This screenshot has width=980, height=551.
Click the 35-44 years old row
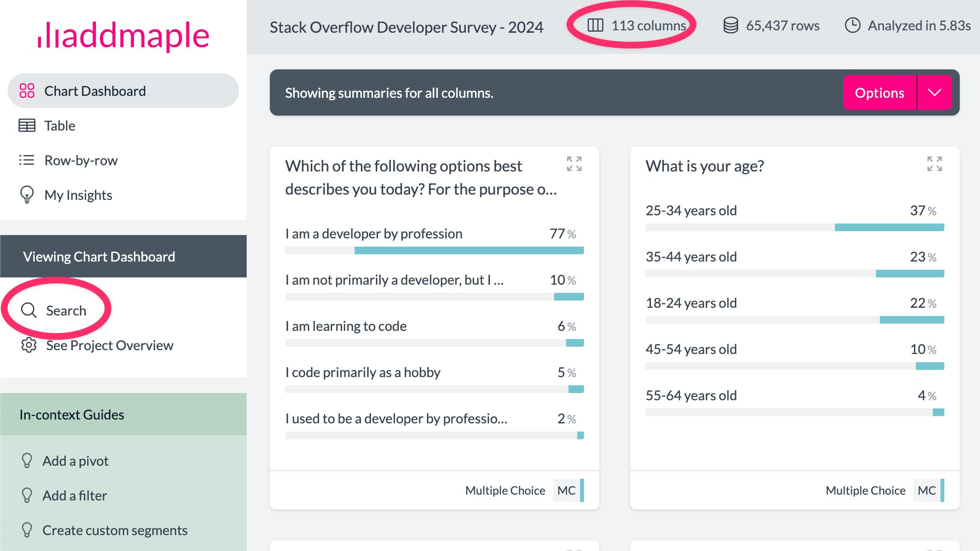point(795,264)
